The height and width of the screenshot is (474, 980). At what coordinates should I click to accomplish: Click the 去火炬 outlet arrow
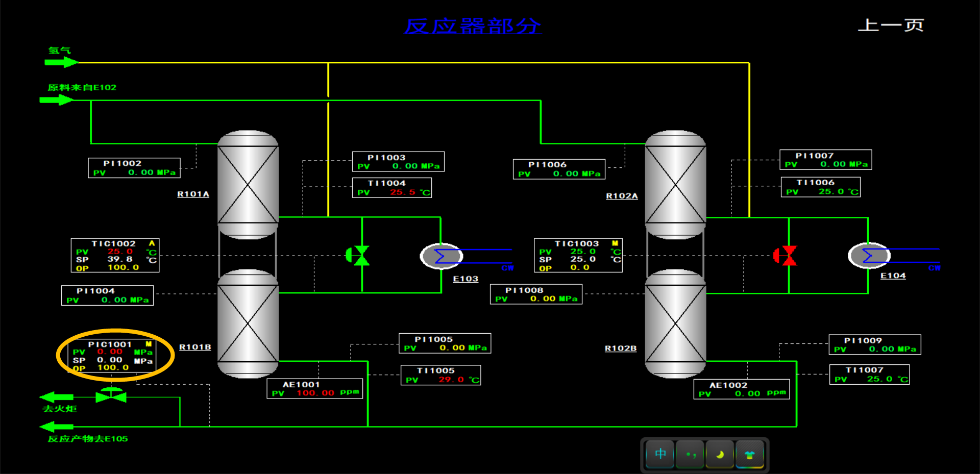point(56,397)
